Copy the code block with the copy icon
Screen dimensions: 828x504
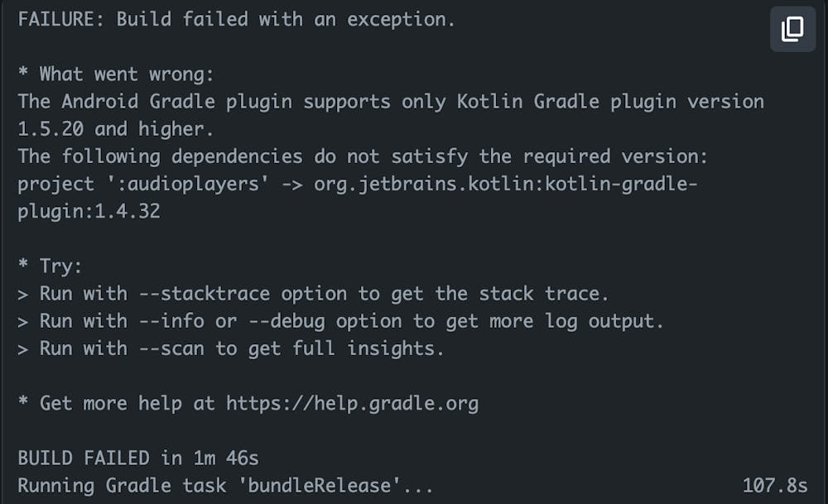(x=792, y=30)
